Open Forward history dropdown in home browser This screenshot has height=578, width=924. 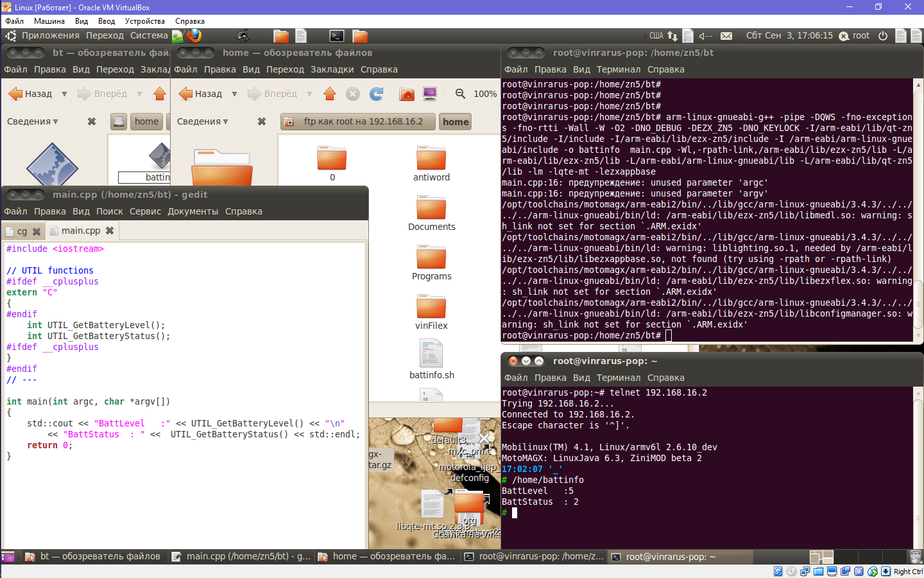click(309, 94)
